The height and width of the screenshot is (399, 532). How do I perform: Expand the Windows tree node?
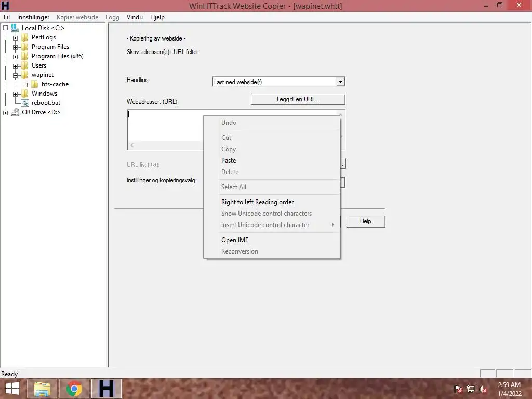[15, 94]
